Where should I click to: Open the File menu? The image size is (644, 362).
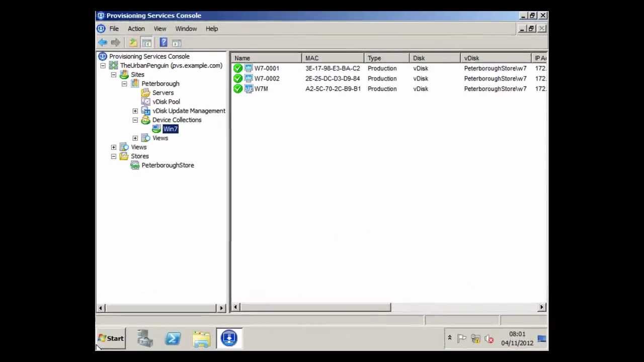tap(114, 29)
